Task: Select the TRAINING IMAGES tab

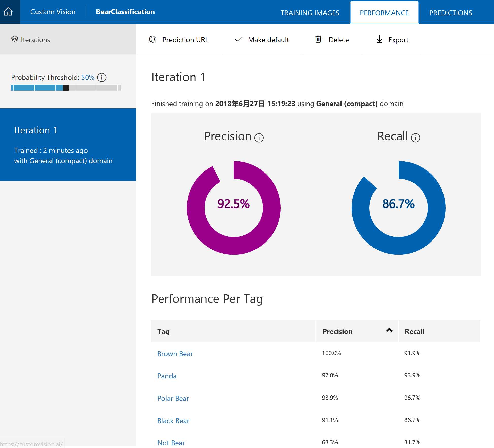Action: pyautogui.click(x=310, y=12)
